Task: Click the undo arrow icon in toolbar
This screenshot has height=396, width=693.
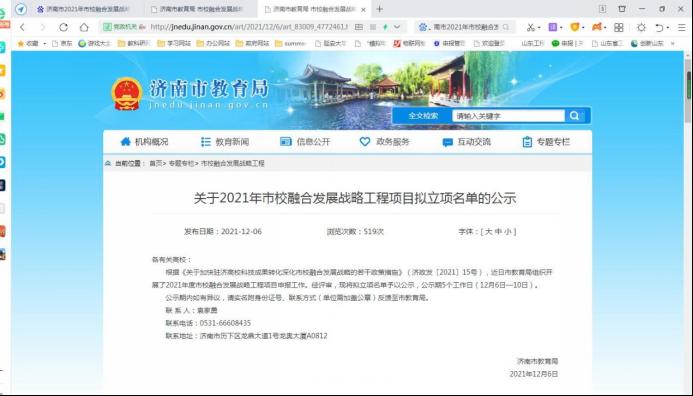Action: (659, 27)
